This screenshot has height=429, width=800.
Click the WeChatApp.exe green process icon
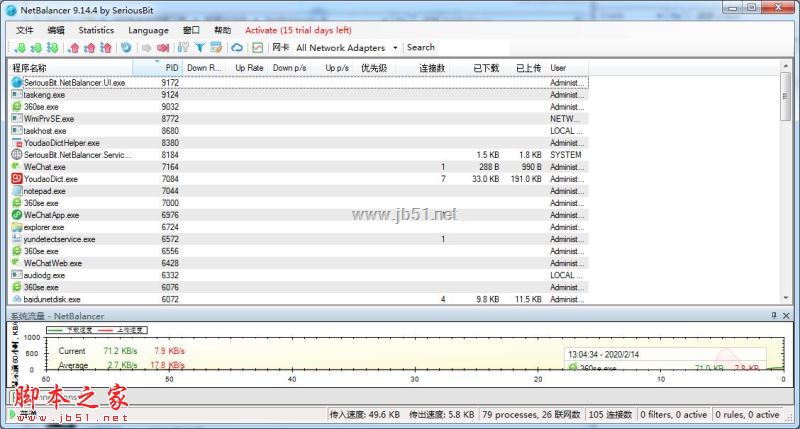(x=17, y=215)
